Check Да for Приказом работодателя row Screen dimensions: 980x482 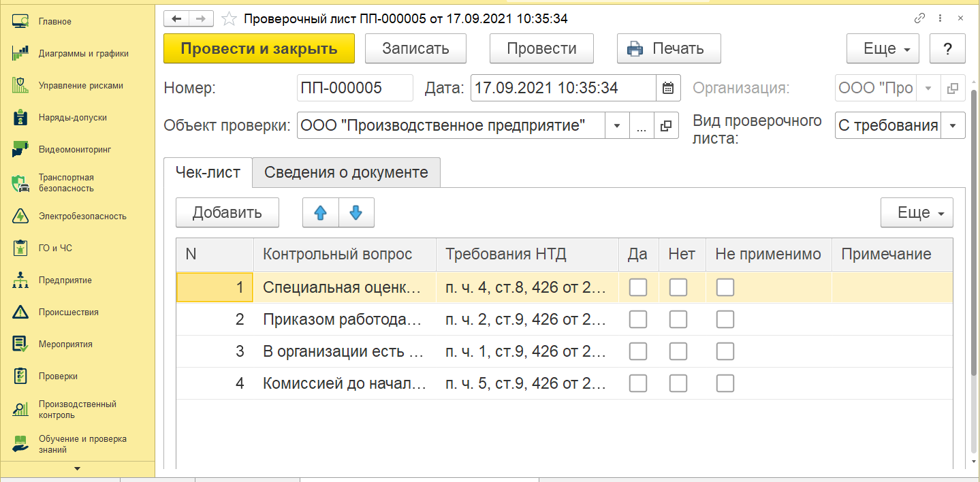tap(638, 319)
